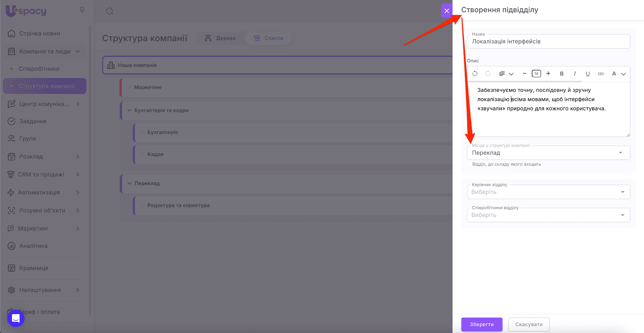Open the Співробітники відділу dropdown
Screen dimensions: 644x333
tap(548, 215)
